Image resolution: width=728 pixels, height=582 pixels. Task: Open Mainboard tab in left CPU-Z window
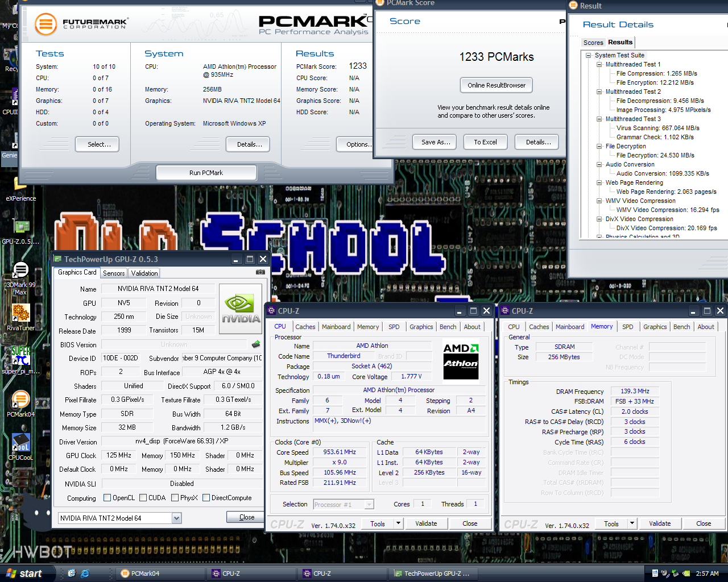336,327
